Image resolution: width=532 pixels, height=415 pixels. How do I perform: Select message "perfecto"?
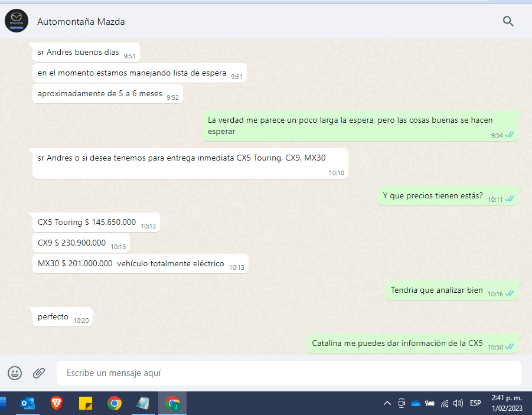click(x=63, y=317)
